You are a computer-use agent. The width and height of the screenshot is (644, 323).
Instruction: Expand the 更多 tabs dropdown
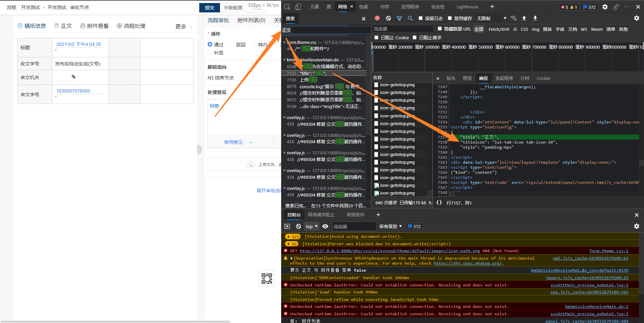tap(184, 26)
